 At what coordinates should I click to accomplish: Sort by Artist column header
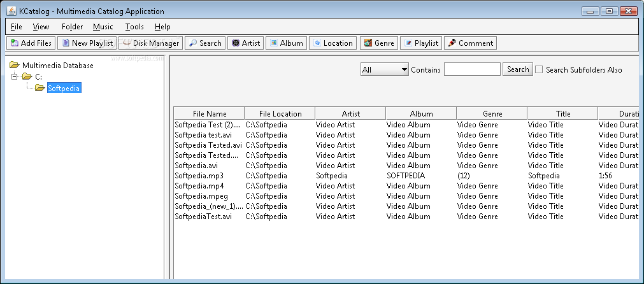point(351,114)
